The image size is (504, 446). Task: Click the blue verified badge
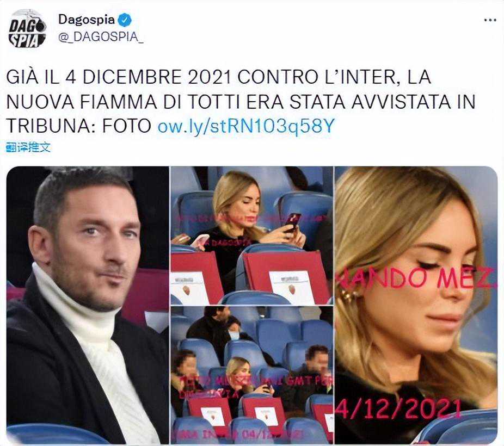point(125,20)
